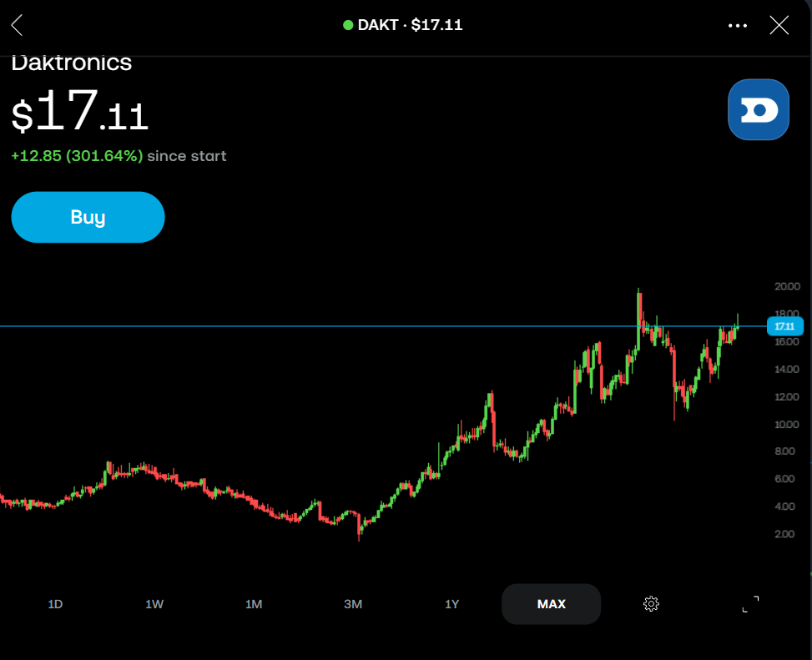Click the 8.00 price axis label
812x660 pixels.
(x=784, y=451)
